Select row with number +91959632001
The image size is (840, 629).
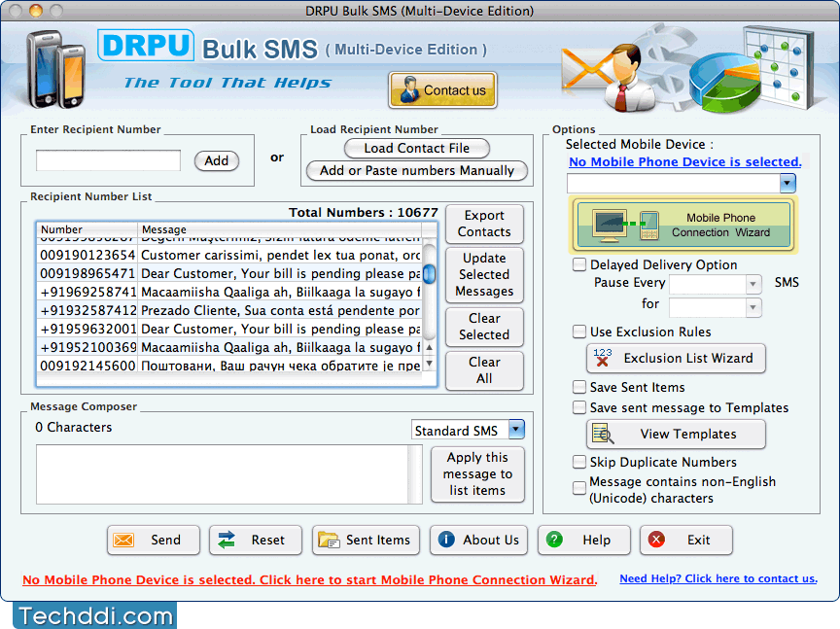tap(230, 329)
